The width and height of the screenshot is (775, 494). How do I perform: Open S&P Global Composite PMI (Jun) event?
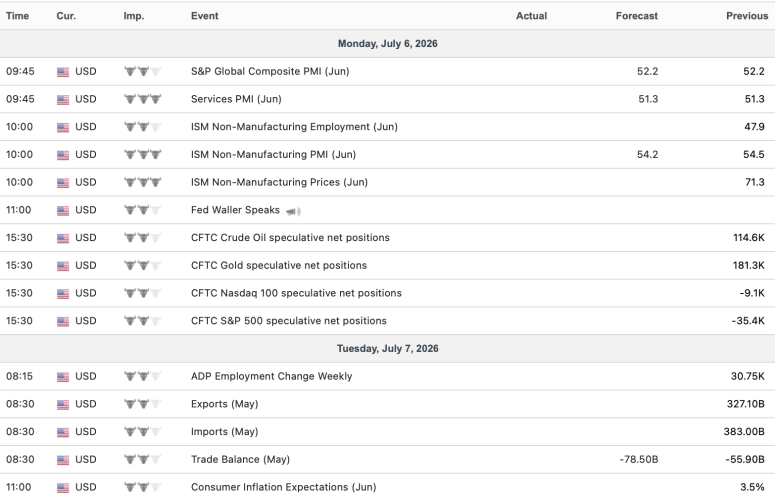tap(270, 71)
